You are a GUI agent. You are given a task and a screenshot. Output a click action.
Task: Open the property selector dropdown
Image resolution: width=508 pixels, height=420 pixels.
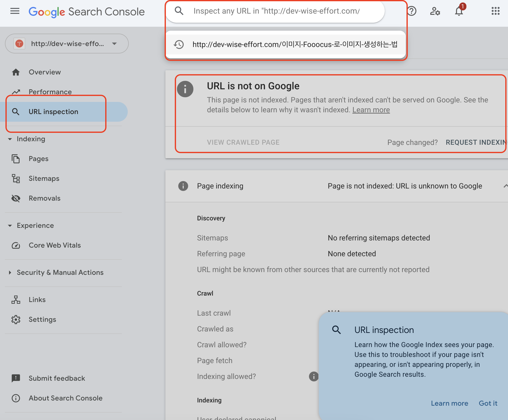[67, 44]
